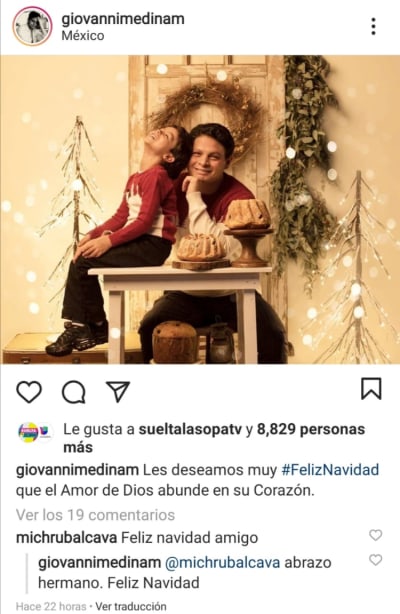Open the @michrubalcava mention in reply
The height and width of the screenshot is (614, 400).
[222, 563]
